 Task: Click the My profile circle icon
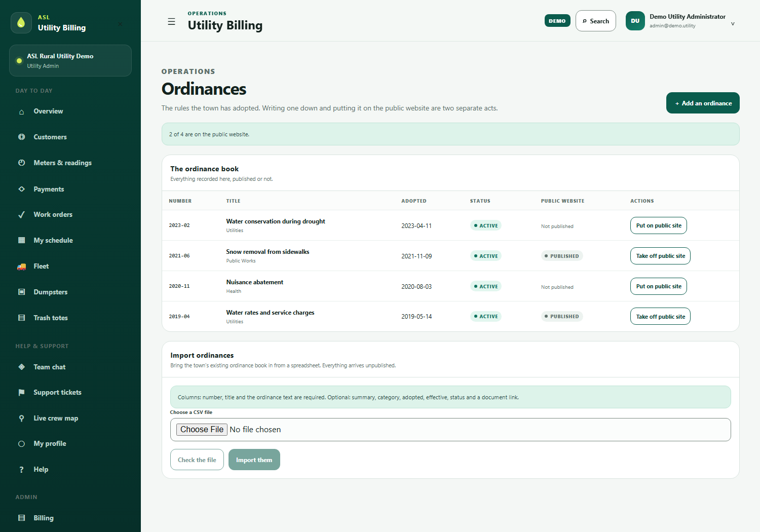(21, 444)
